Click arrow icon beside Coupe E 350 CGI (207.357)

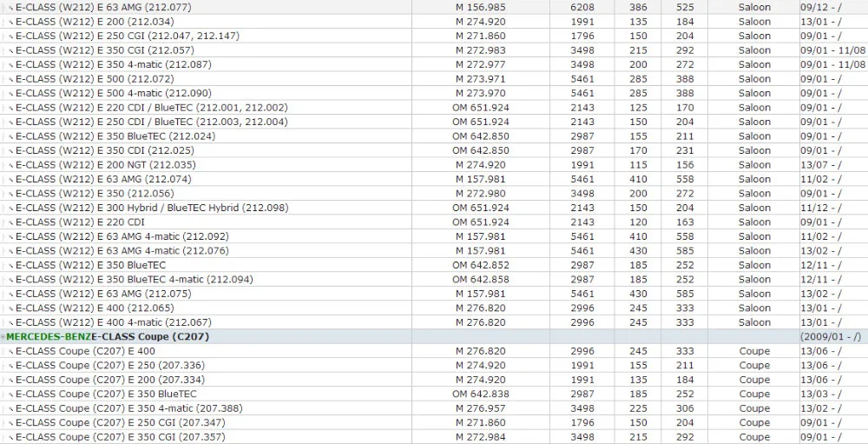tap(10, 437)
